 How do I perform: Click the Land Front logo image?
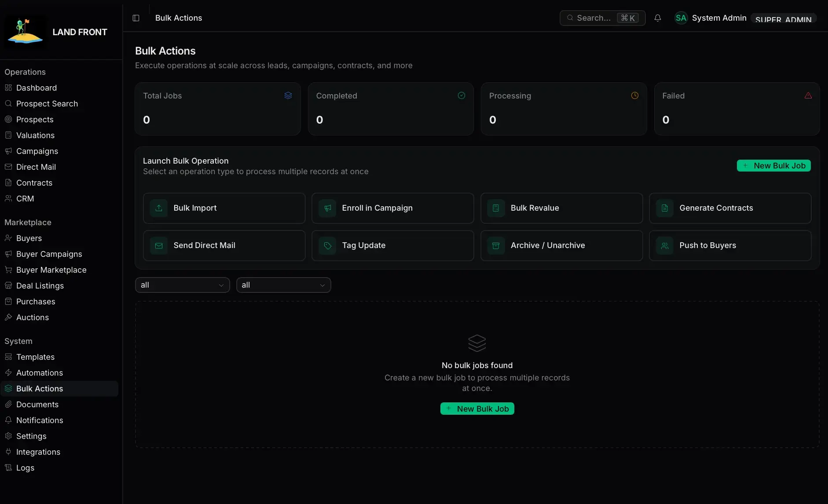click(25, 32)
